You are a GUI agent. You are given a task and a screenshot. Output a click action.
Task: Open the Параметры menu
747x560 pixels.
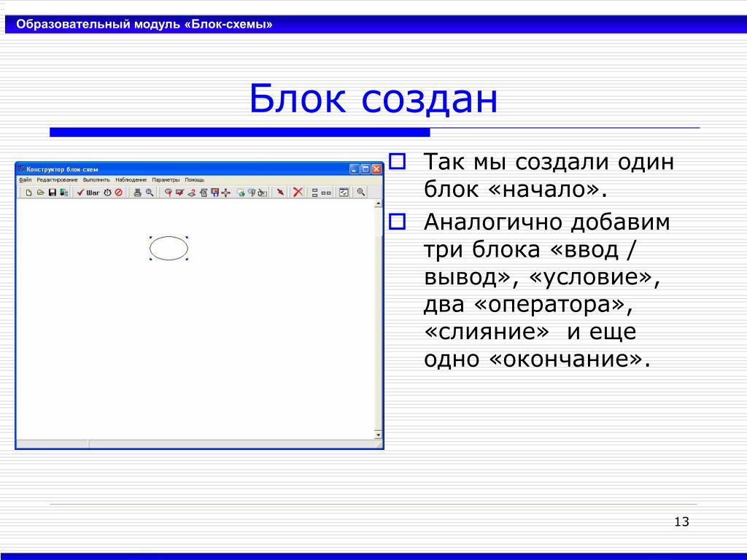coord(166,180)
